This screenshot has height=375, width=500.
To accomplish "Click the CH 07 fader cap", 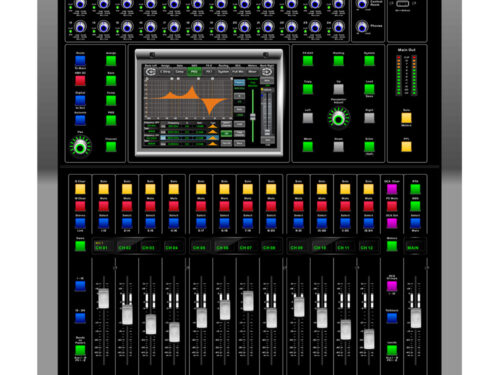I will [x=248, y=301].
